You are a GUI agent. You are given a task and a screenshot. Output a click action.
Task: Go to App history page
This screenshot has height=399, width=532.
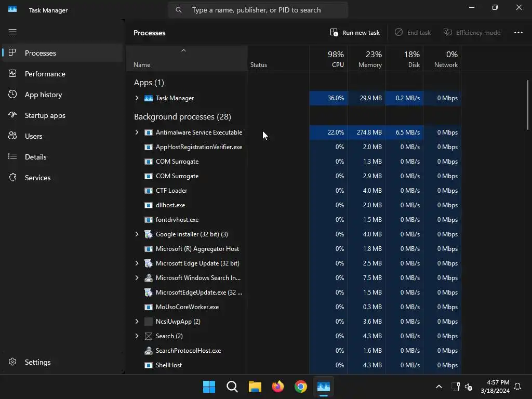(x=62, y=95)
